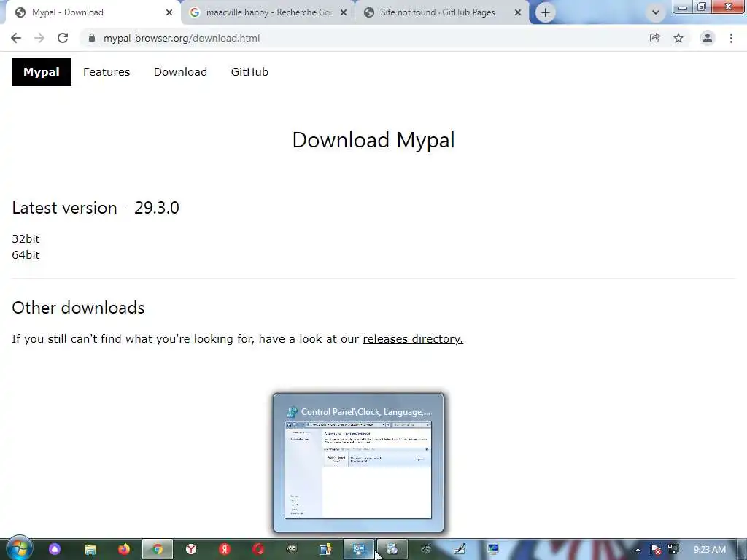Download the 32bit version
Screen dimensions: 747x560
(26, 238)
